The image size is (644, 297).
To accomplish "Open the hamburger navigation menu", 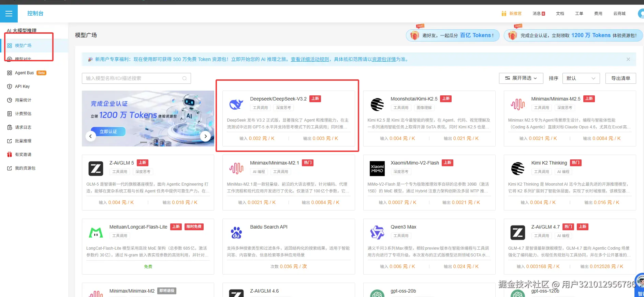I will tap(9, 14).
